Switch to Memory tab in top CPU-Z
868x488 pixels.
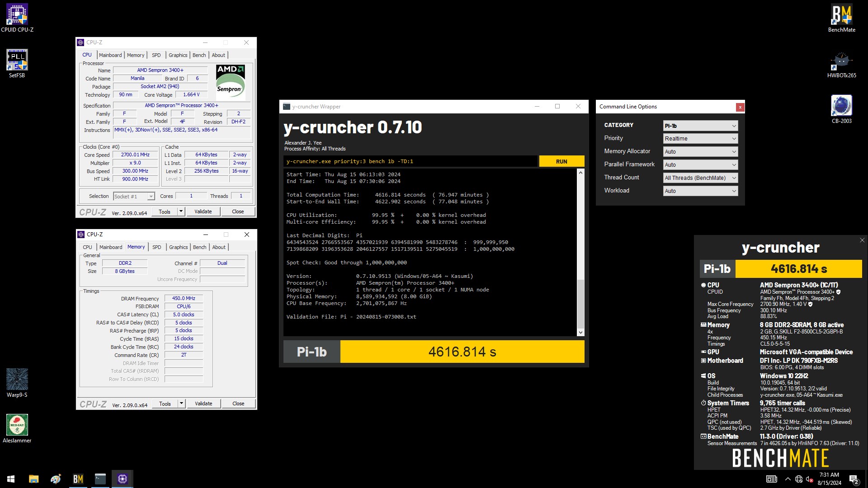136,55
